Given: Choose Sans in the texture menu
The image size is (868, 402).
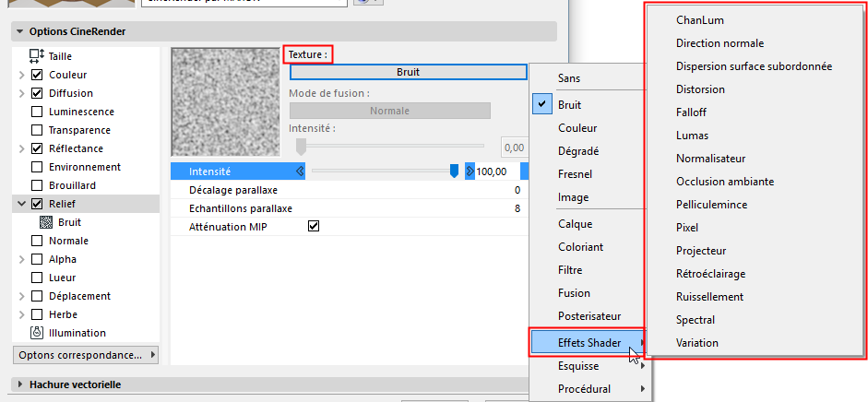Looking at the screenshot, I should point(569,78).
